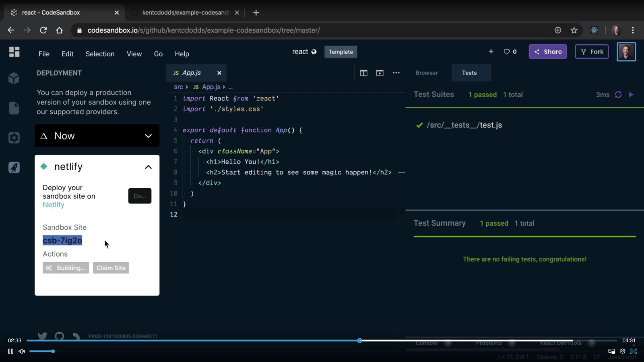
Task: Toggle the split editor layout icon
Action: point(363,73)
